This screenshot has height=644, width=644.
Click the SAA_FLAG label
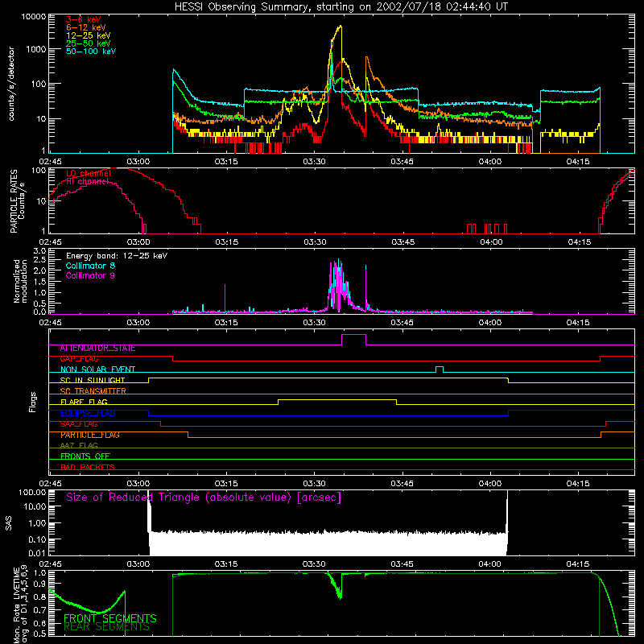(79, 424)
